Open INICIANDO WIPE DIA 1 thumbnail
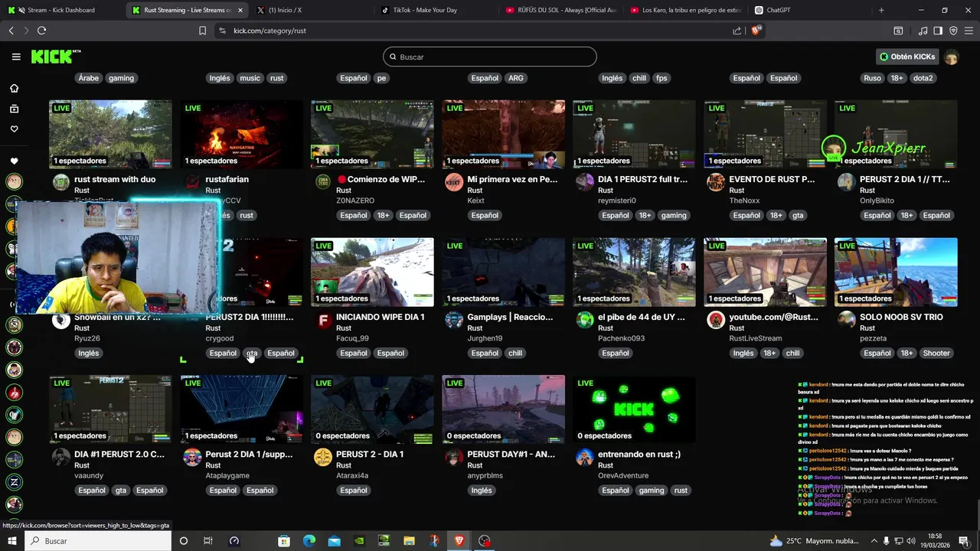The width and height of the screenshot is (980, 551). (x=372, y=272)
